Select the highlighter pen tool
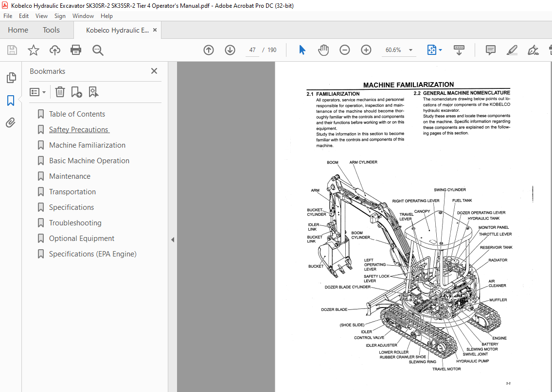The height and width of the screenshot is (392, 552). click(512, 50)
